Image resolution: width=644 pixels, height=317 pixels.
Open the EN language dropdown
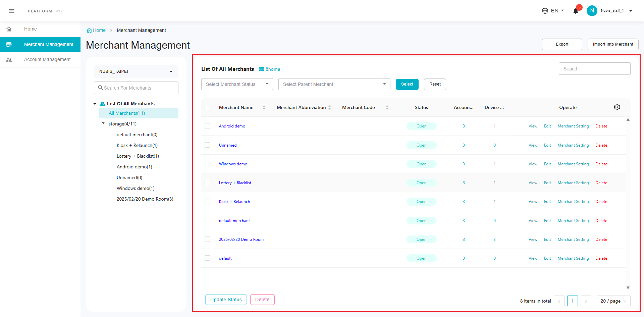tap(557, 11)
